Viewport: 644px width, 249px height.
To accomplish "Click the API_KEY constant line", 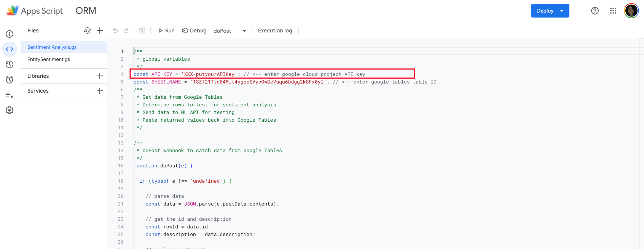I will coord(249,74).
